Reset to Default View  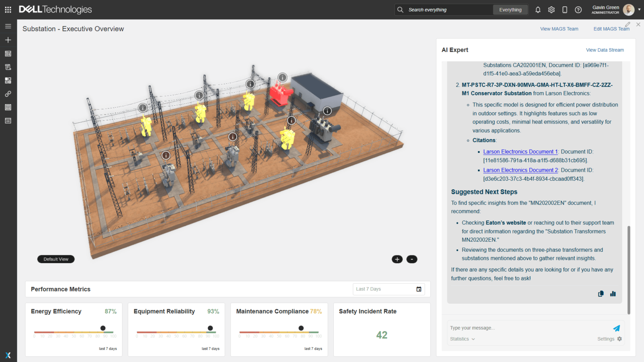coord(56,259)
